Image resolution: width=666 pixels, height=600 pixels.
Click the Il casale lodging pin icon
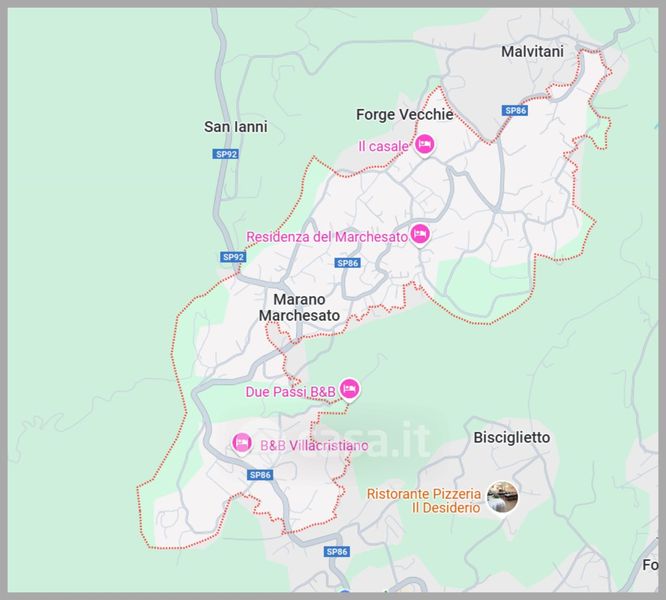[x=424, y=145]
